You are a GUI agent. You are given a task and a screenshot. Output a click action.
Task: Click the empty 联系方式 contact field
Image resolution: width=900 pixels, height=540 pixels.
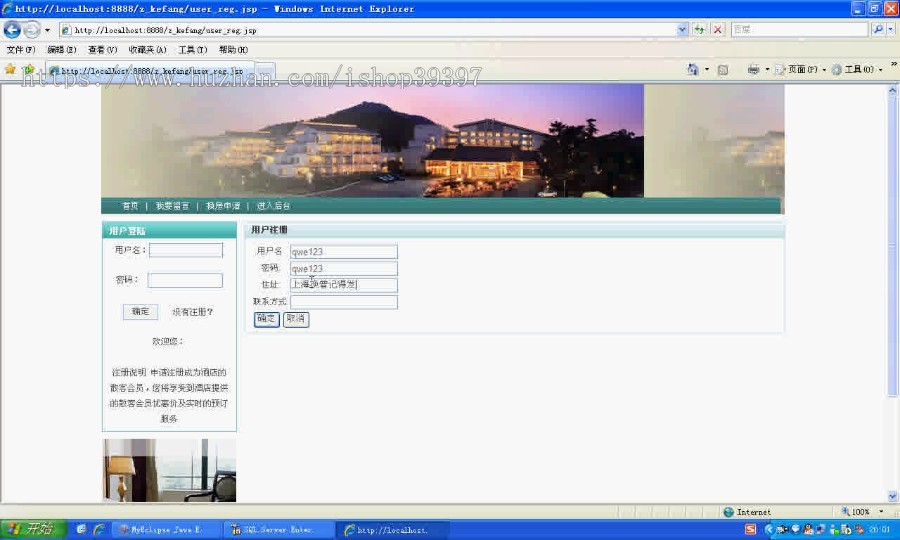click(343, 302)
